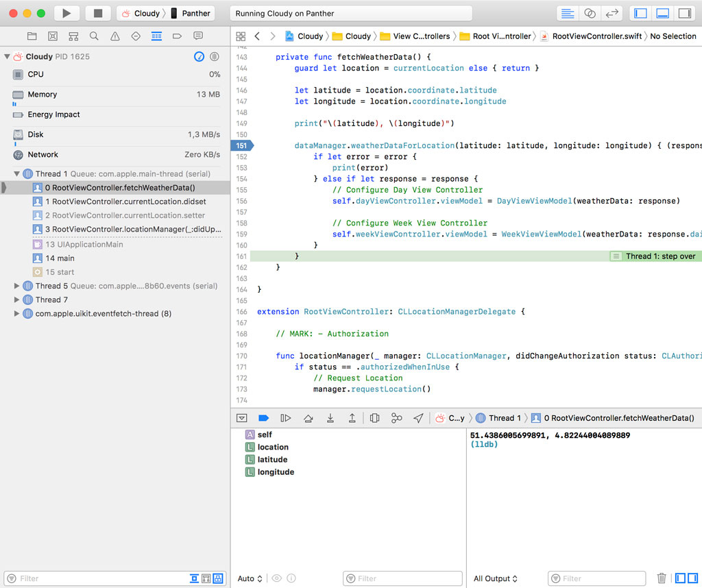Click the Step Over debug icon
Screen dimensions: 702x588
pos(308,418)
